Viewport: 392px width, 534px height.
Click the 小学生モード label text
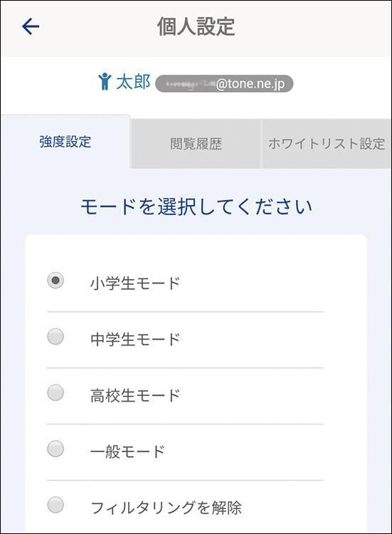click(135, 283)
